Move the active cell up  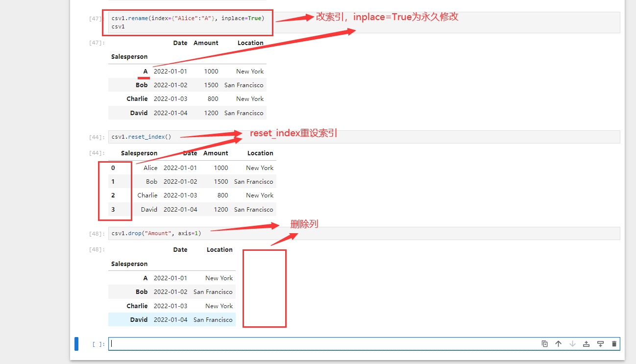558,344
